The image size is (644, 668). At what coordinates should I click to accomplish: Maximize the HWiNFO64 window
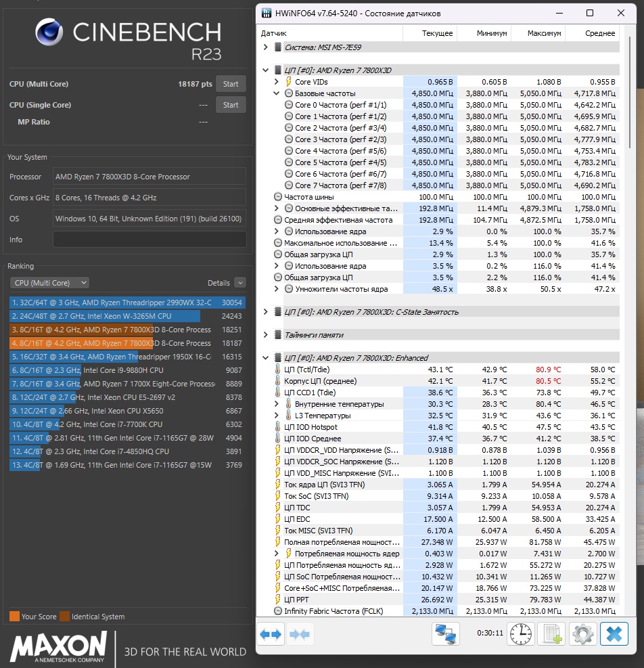tap(590, 14)
